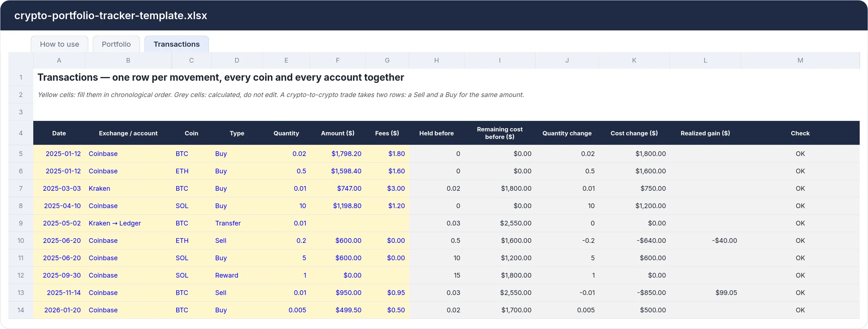Click the row 10 number header
The width and height of the screenshot is (868, 329).
coord(21,241)
